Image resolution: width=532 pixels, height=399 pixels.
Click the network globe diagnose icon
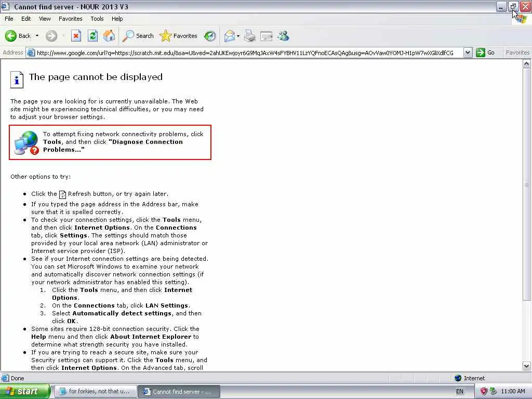[26, 143]
